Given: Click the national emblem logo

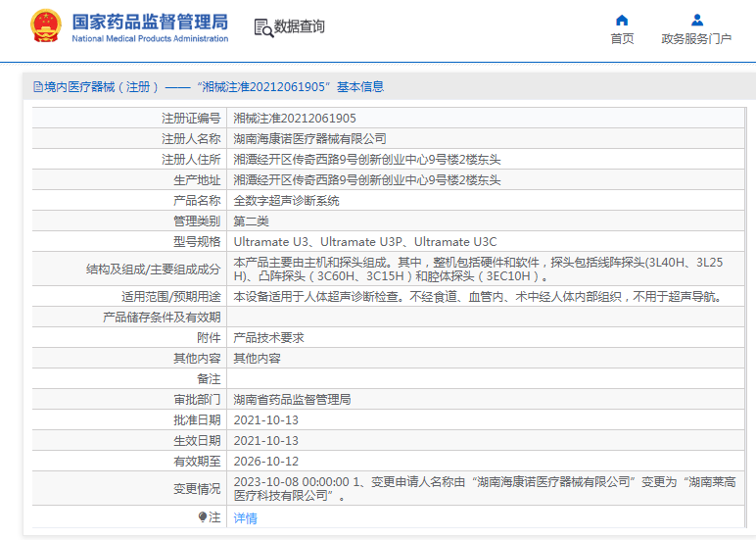Looking at the screenshot, I should [45, 26].
